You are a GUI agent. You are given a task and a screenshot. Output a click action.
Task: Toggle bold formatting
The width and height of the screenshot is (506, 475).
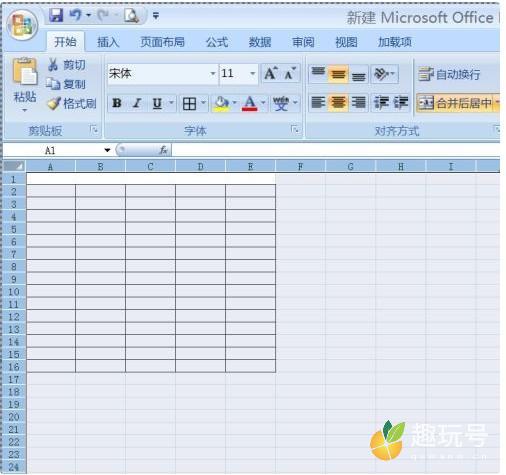[117, 103]
